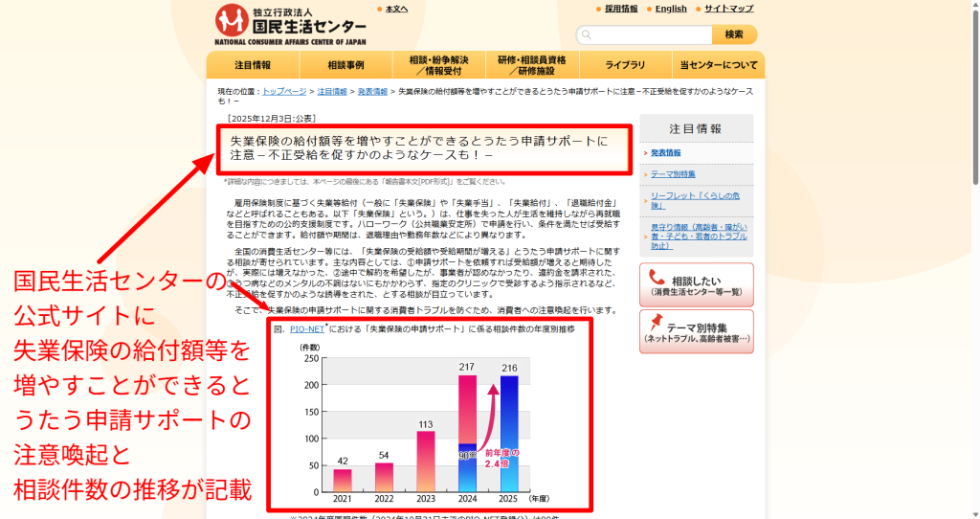
Task: Click the 注目情報 sidebar heading
Action: (x=696, y=129)
